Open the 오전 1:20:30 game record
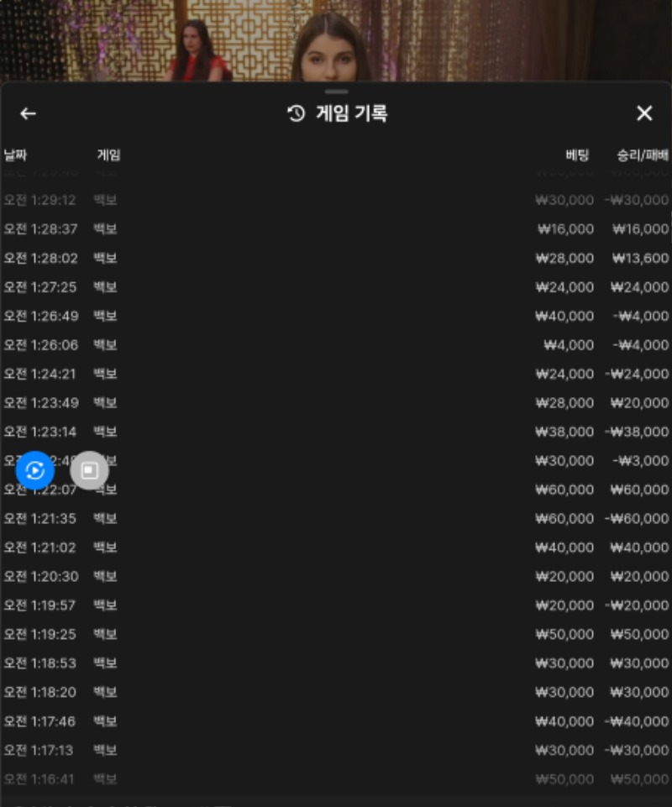The height and width of the screenshot is (807, 672). tap(336, 576)
